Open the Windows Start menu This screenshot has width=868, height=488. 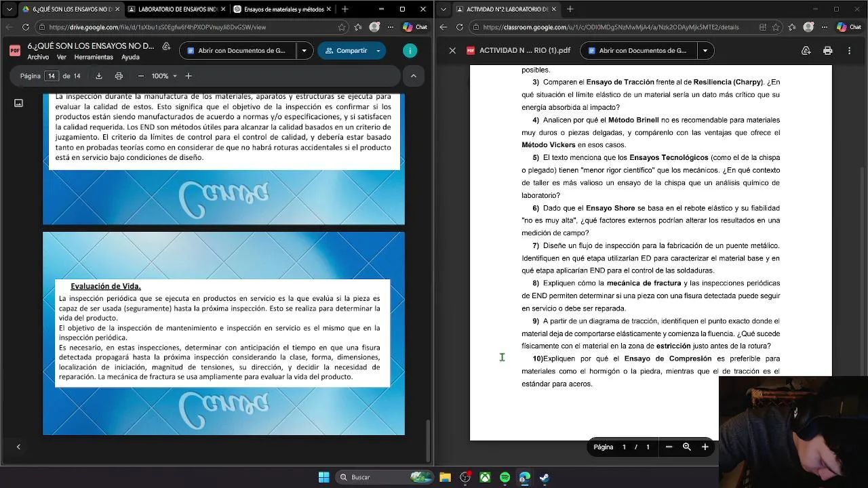324,477
